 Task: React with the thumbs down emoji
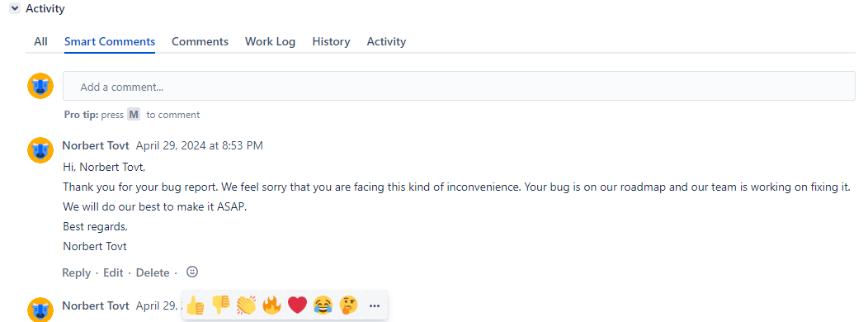coord(221,305)
